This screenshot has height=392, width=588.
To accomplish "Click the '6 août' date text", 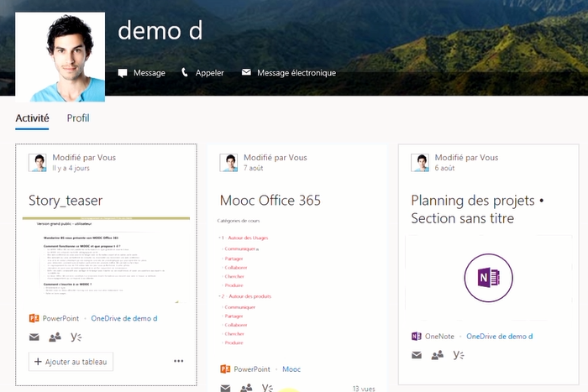I will (444, 168).
